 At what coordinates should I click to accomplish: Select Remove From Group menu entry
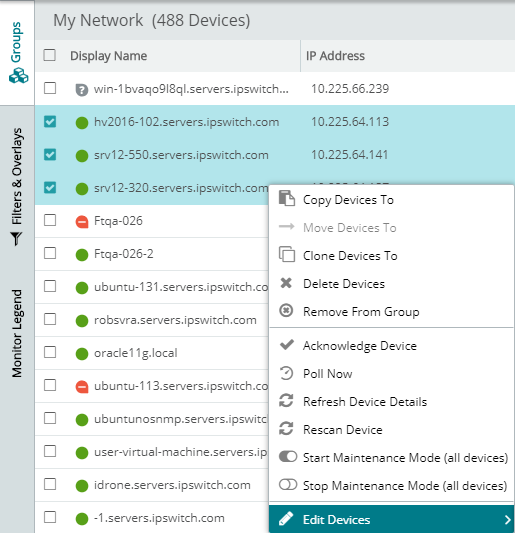coord(391,311)
